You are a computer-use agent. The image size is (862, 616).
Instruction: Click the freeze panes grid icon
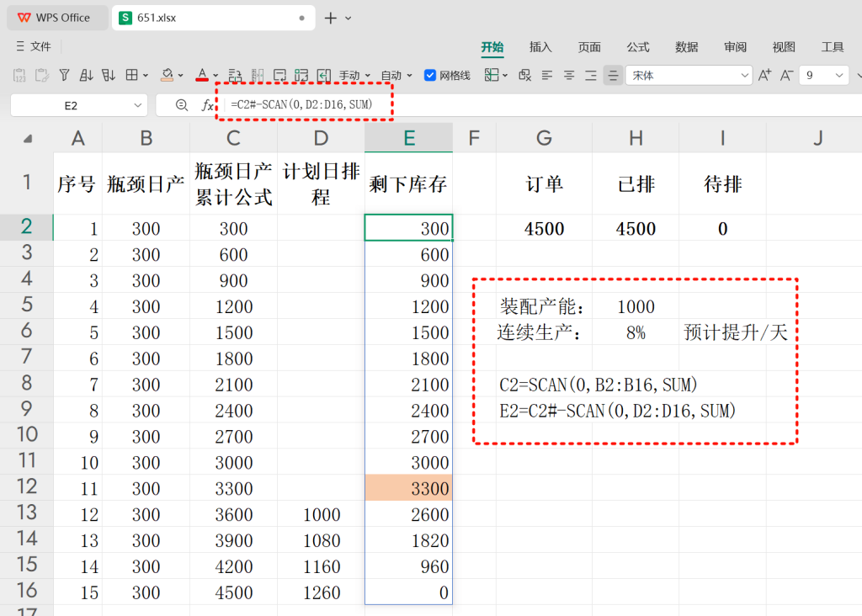click(x=492, y=75)
